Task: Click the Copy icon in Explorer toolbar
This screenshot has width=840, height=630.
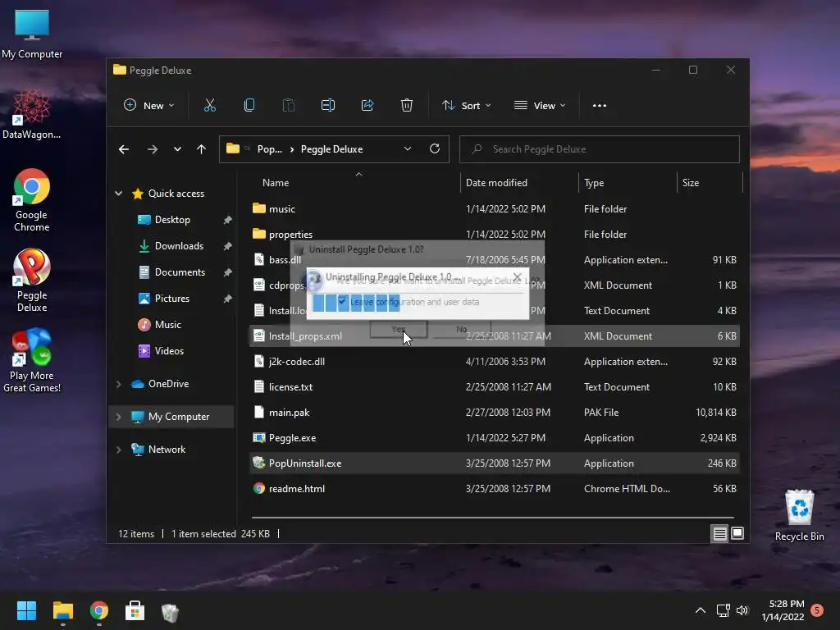Action: tap(249, 106)
